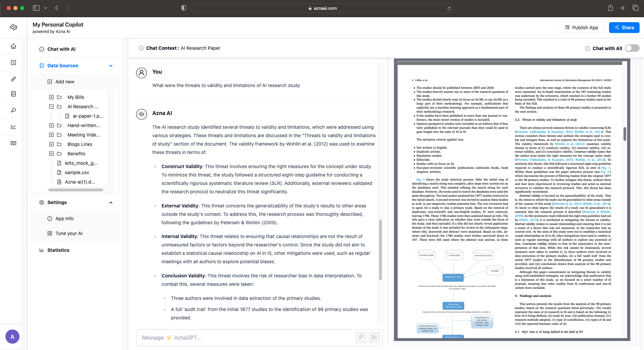Open Chat with AI menu item
644x350 pixels.
click(x=61, y=49)
